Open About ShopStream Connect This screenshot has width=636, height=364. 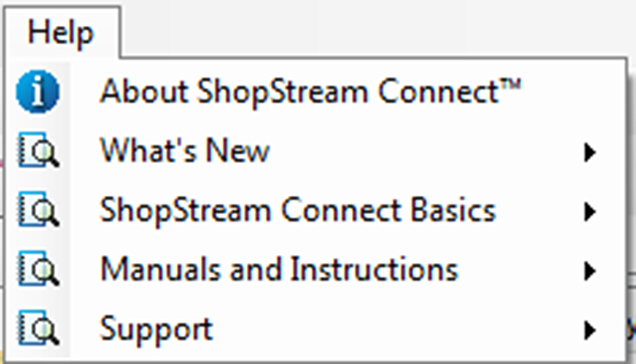tap(311, 91)
